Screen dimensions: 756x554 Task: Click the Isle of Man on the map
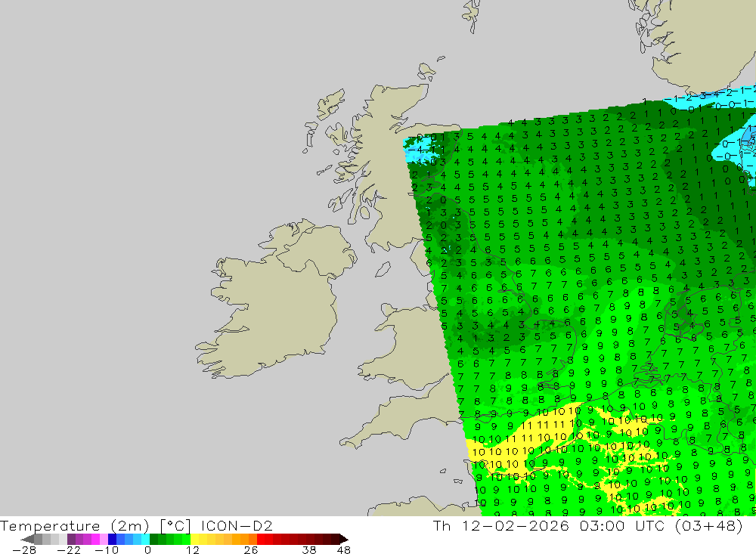tap(383, 269)
